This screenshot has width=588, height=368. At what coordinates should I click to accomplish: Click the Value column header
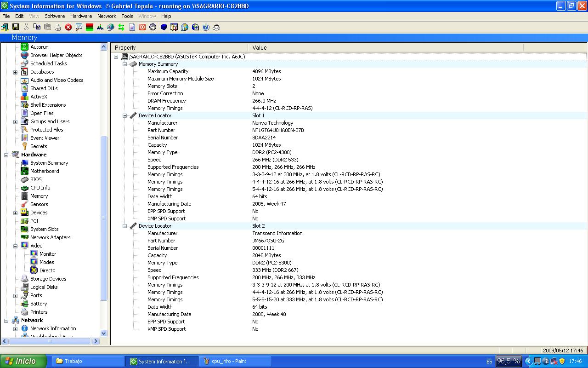coord(385,47)
